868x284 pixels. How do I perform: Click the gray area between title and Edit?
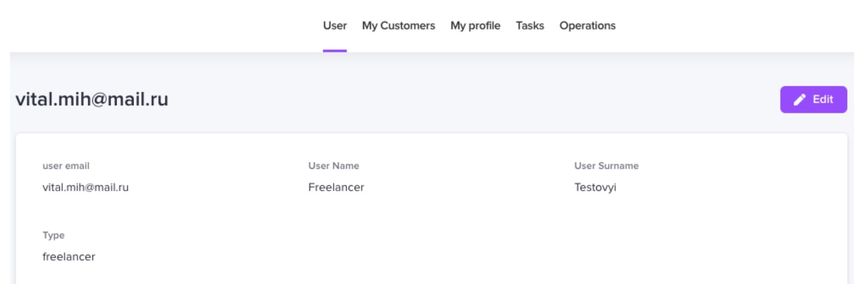(472, 99)
